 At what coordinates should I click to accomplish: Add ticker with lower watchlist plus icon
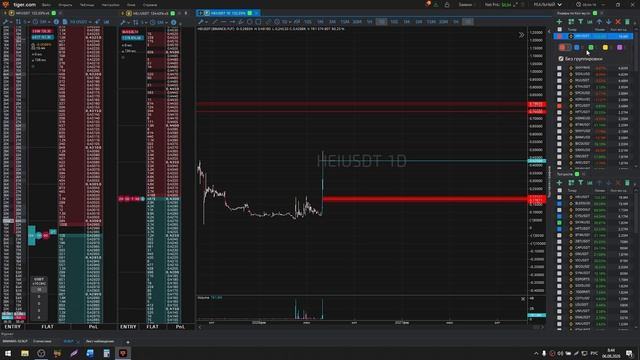pyautogui.click(x=559, y=182)
